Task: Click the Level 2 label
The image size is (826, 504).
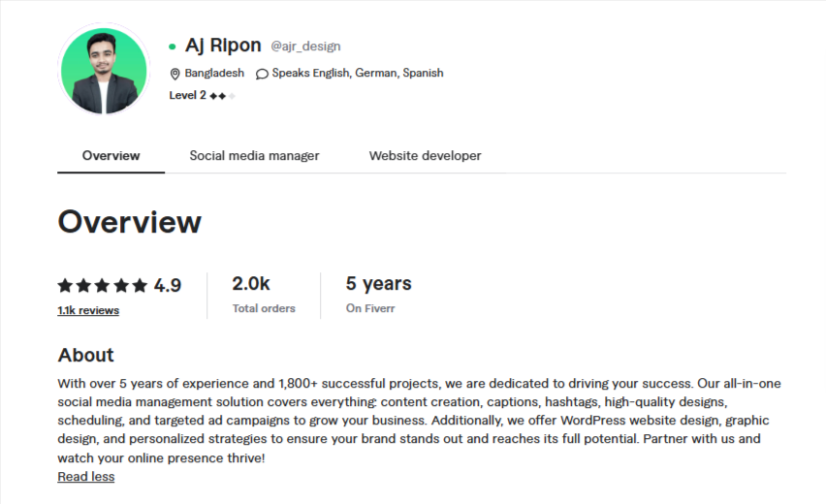Action: (x=187, y=95)
